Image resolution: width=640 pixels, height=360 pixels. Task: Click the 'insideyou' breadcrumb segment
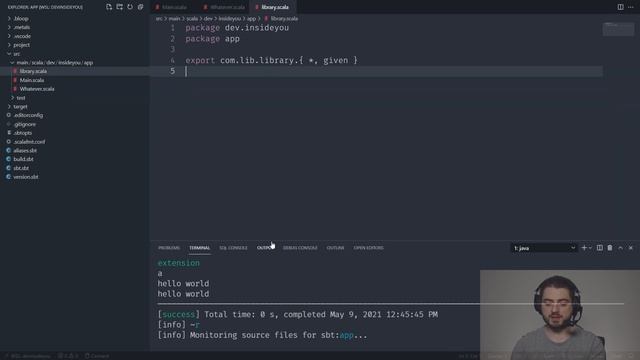tap(230, 19)
